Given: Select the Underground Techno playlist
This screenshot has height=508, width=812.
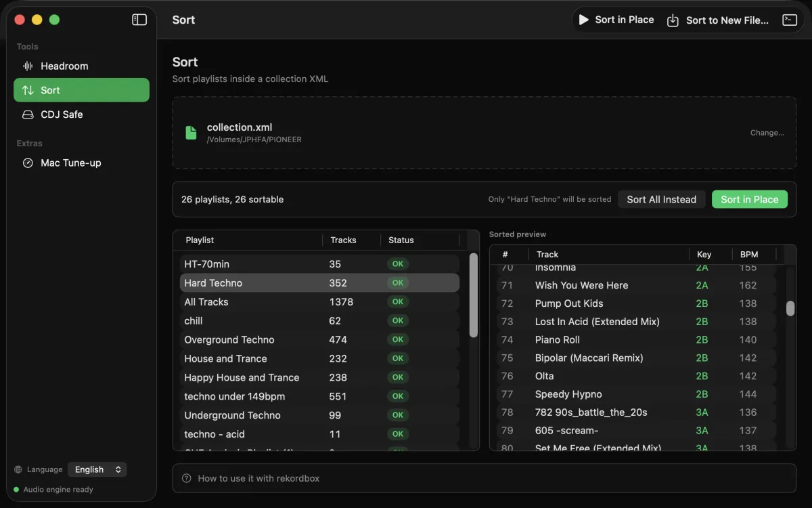Looking at the screenshot, I should pos(319,415).
